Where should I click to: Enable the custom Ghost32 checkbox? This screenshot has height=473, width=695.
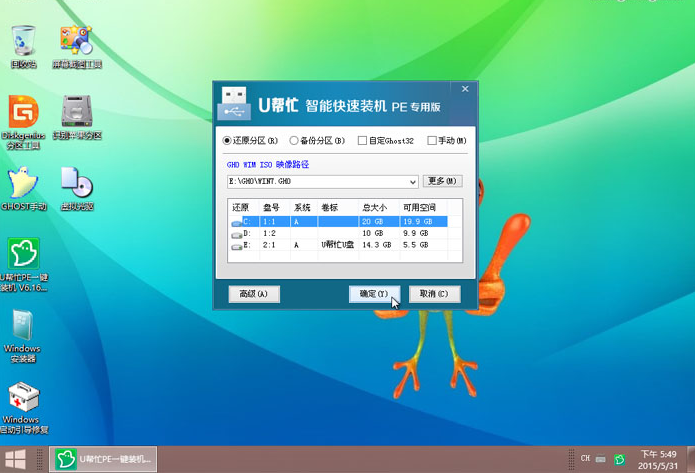[x=386, y=141]
